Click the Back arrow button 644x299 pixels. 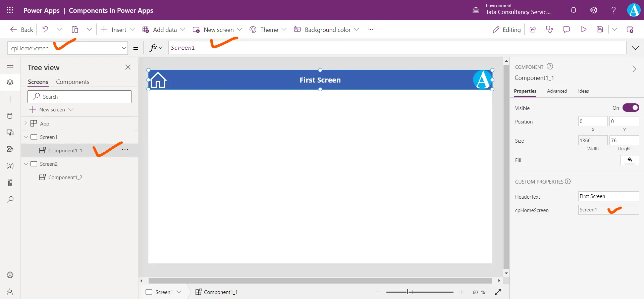click(21, 30)
